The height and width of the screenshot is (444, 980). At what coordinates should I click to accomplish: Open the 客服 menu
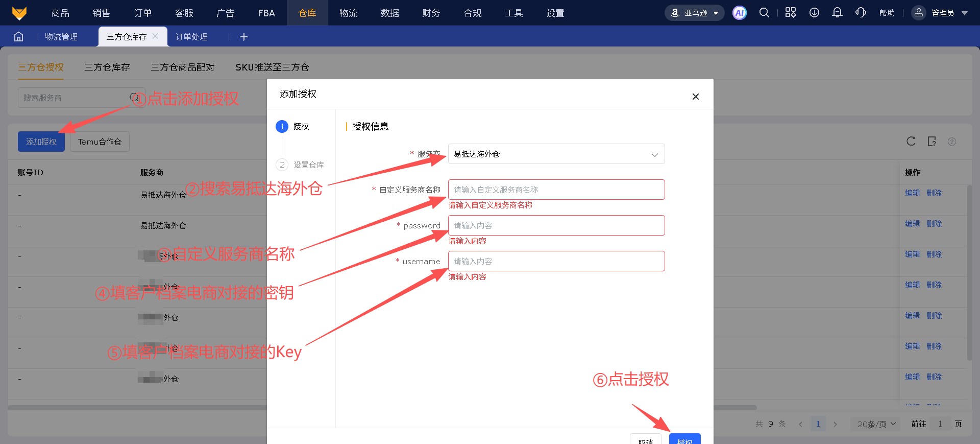pyautogui.click(x=184, y=13)
